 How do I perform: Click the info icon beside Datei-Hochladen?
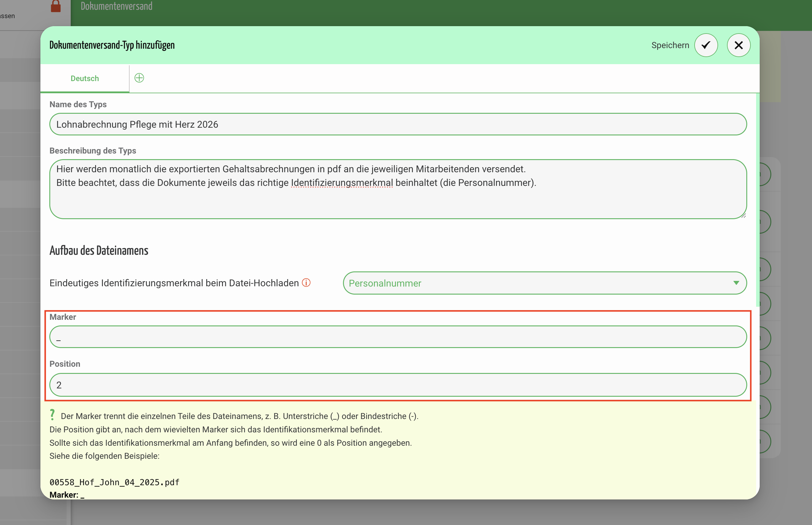[x=306, y=283]
